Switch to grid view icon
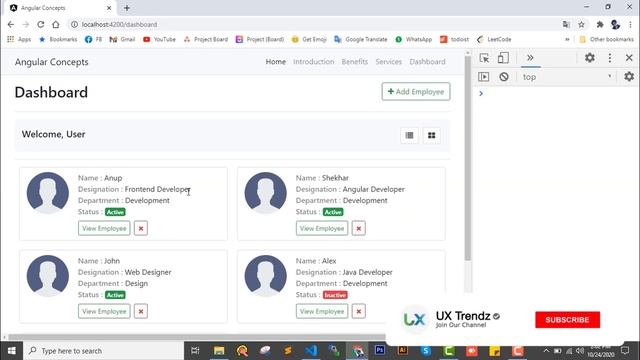Image resolution: width=640 pixels, height=360 pixels. (x=431, y=136)
